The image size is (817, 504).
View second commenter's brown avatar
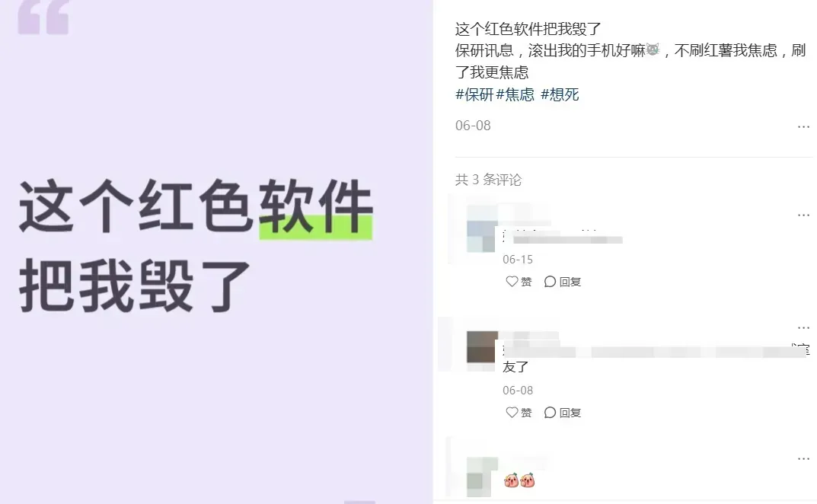click(482, 346)
